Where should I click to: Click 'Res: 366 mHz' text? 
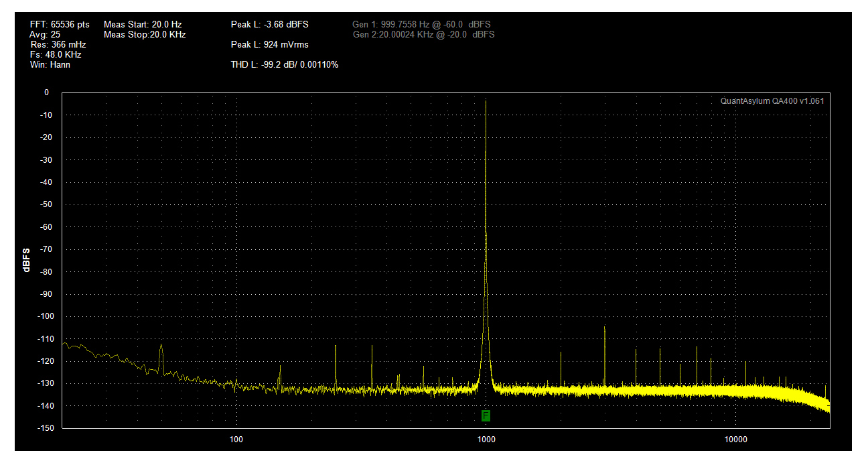[x=58, y=44]
